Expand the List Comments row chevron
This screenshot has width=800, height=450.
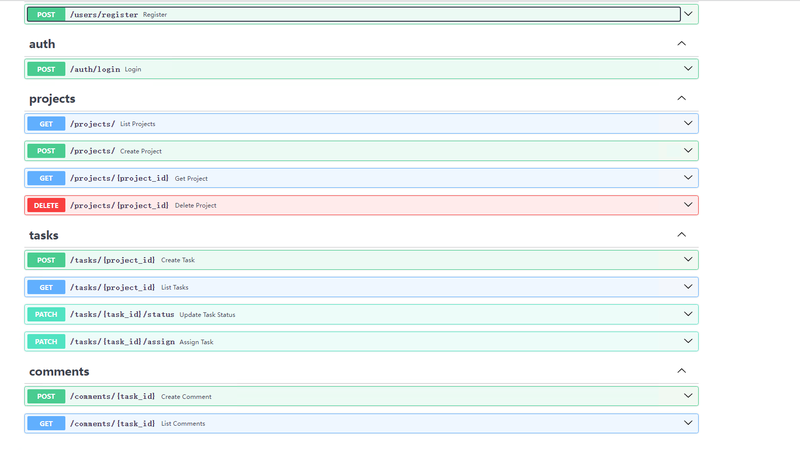point(688,423)
